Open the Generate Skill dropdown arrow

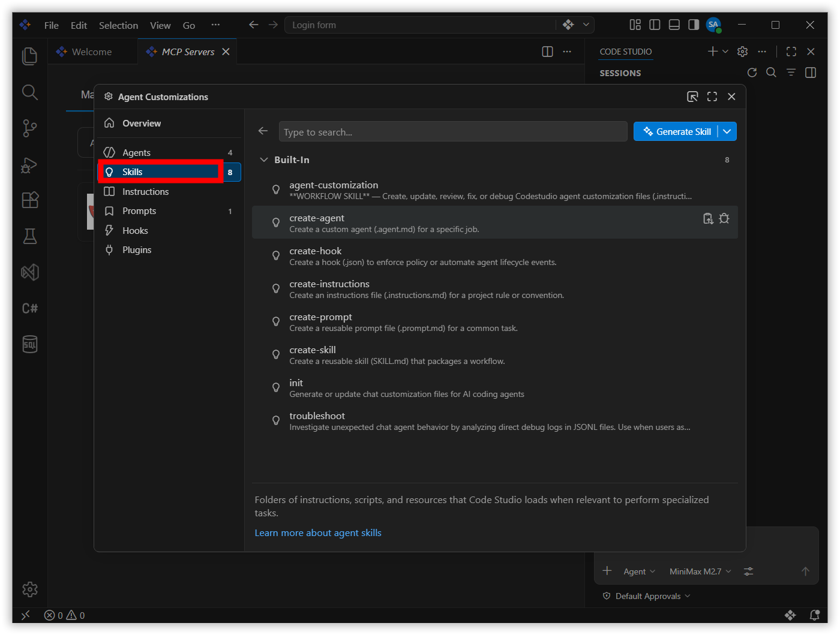(x=727, y=131)
